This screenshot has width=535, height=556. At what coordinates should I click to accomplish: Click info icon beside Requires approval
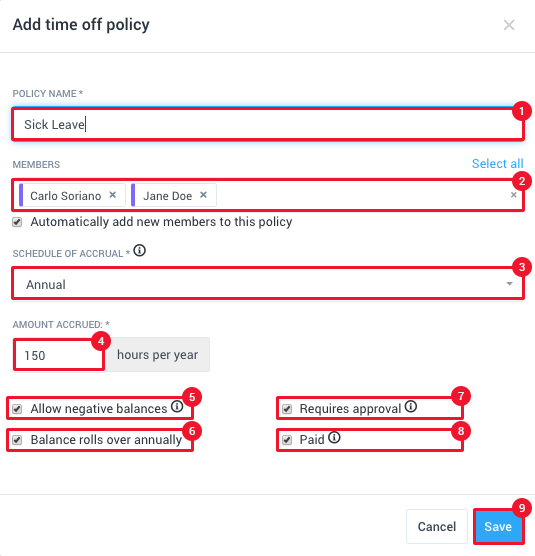pyautogui.click(x=411, y=406)
